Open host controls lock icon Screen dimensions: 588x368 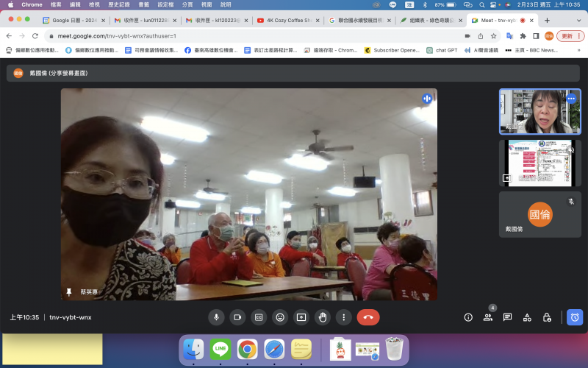click(547, 317)
